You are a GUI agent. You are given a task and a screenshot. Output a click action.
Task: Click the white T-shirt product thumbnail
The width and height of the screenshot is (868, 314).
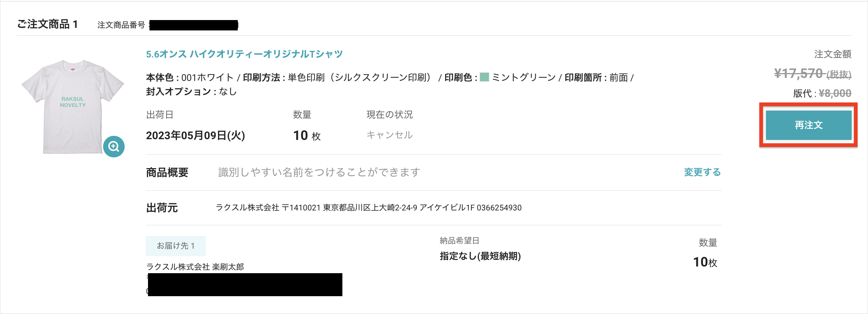pyautogui.click(x=73, y=107)
